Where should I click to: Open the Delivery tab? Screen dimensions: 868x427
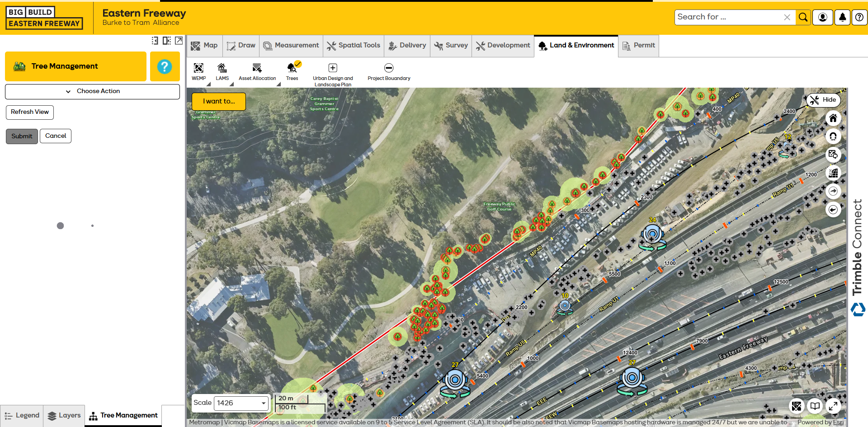[x=407, y=46]
